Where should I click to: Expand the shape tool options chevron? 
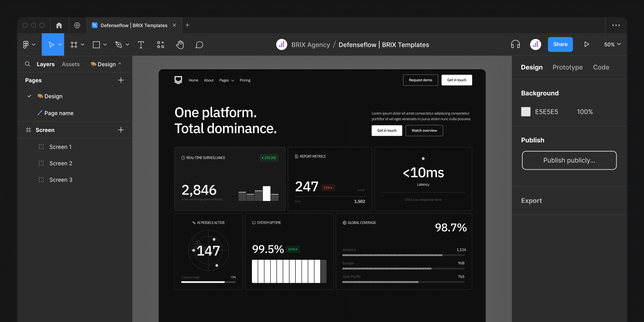pyautogui.click(x=105, y=45)
